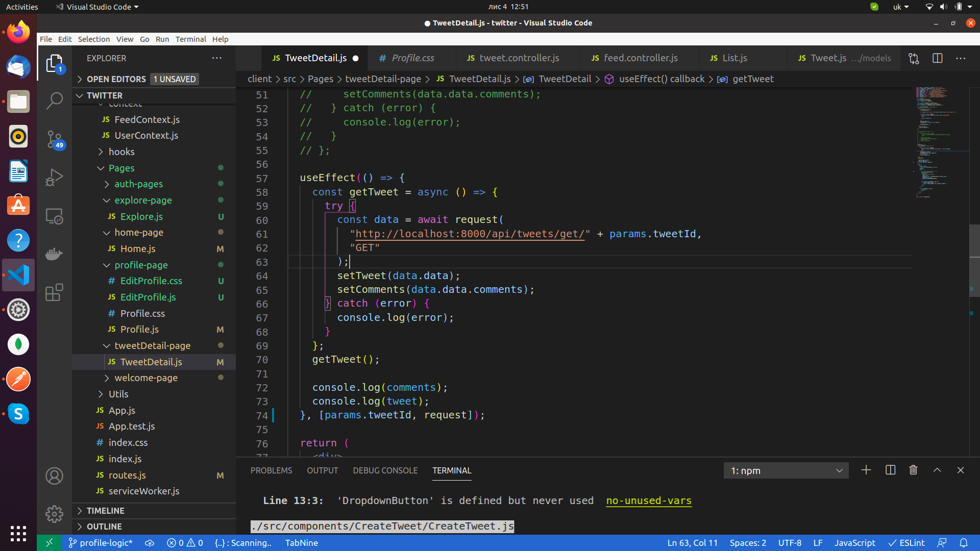This screenshot has width=980, height=551.
Task: Open the editor More Actions menu
Action: [961, 58]
